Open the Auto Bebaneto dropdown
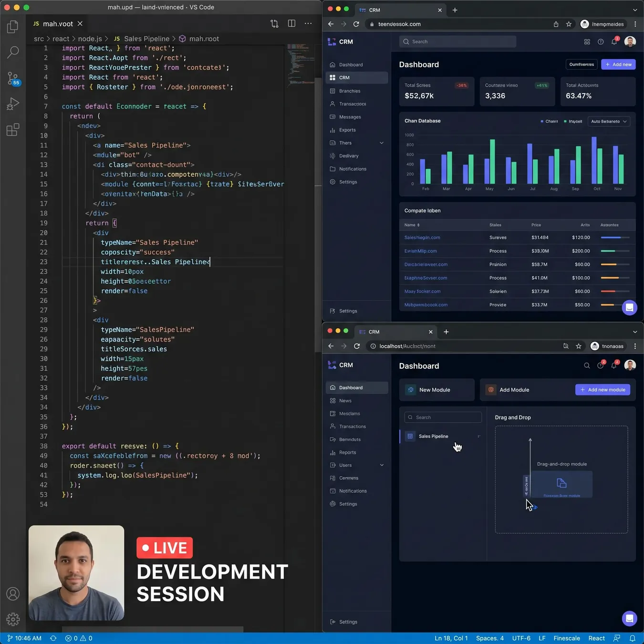The width and height of the screenshot is (644, 644). click(x=609, y=122)
